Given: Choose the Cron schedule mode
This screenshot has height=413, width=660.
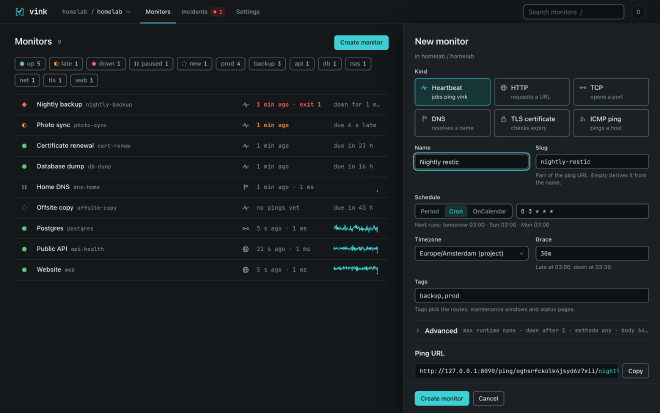Looking at the screenshot, I should (x=455, y=211).
